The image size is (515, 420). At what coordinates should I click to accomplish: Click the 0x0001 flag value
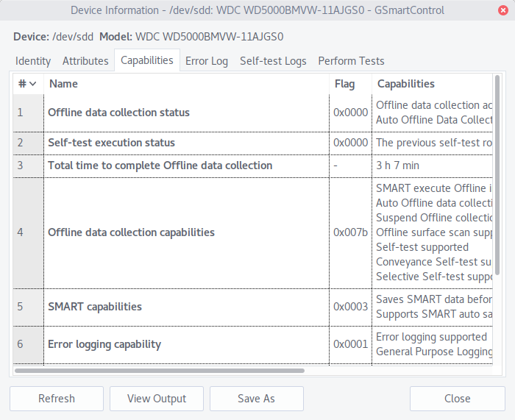(350, 344)
